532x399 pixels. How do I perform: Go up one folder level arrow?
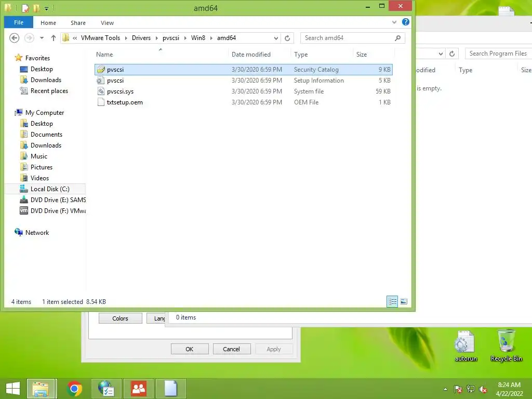click(54, 38)
